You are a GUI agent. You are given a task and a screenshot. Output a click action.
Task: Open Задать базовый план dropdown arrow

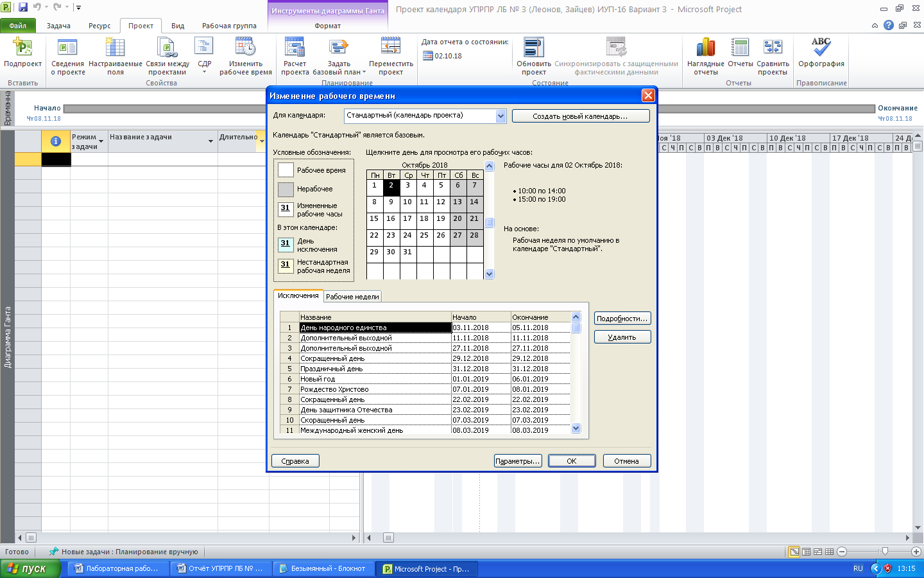364,73
